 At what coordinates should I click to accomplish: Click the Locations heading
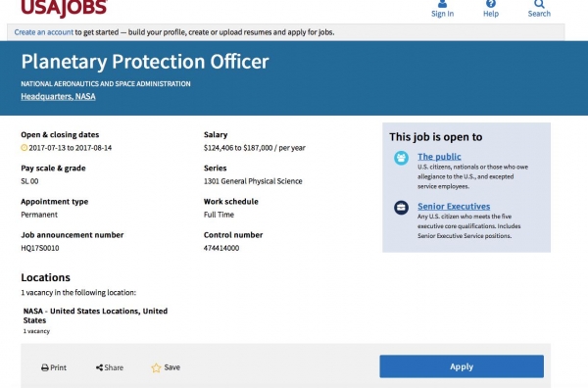tap(46, 277)
